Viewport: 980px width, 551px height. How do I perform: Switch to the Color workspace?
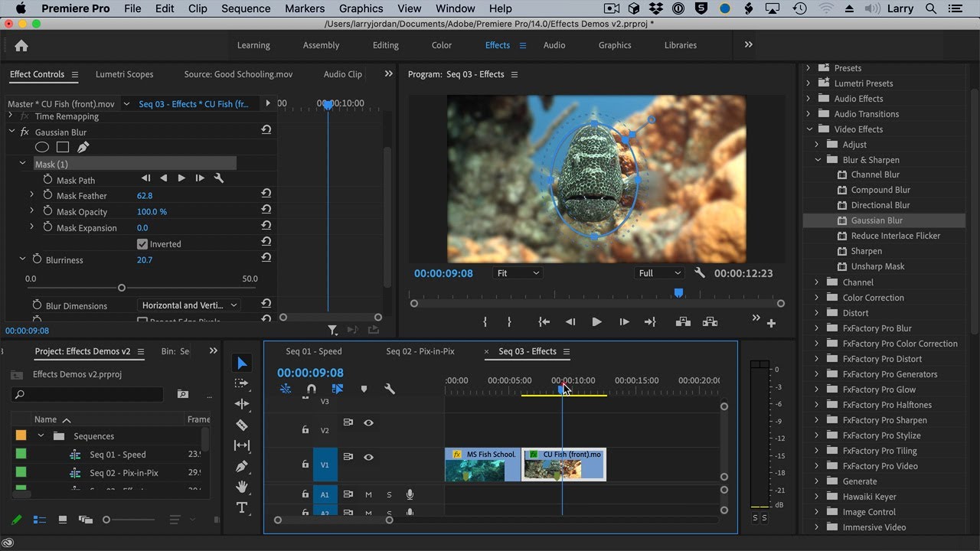442,45
